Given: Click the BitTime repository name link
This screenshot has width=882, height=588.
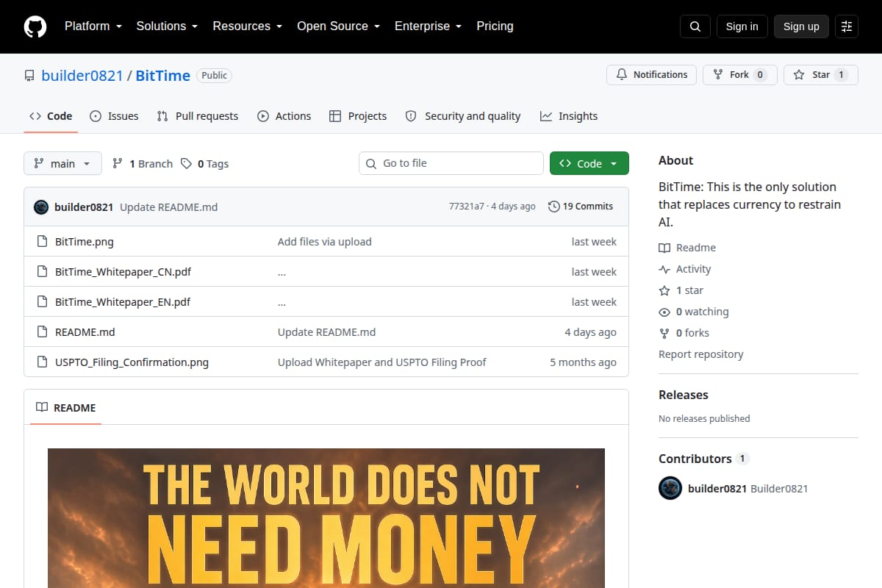Looking at the screenshot, I should (163, 76).
